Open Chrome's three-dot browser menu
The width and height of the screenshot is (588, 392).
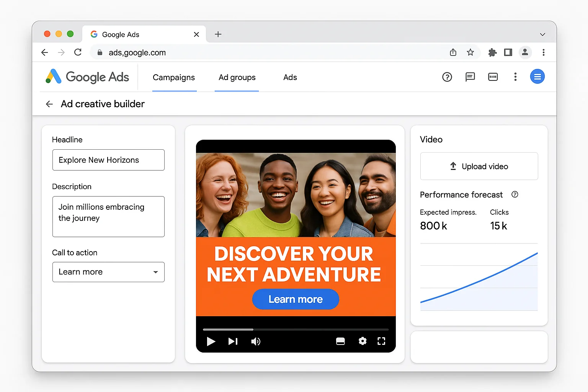(544, 52)
